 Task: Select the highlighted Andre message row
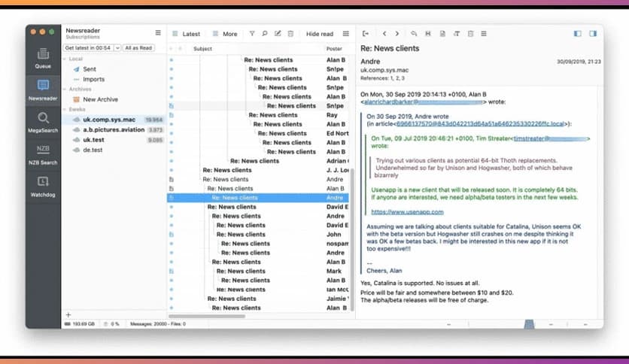tap(258, 198)
